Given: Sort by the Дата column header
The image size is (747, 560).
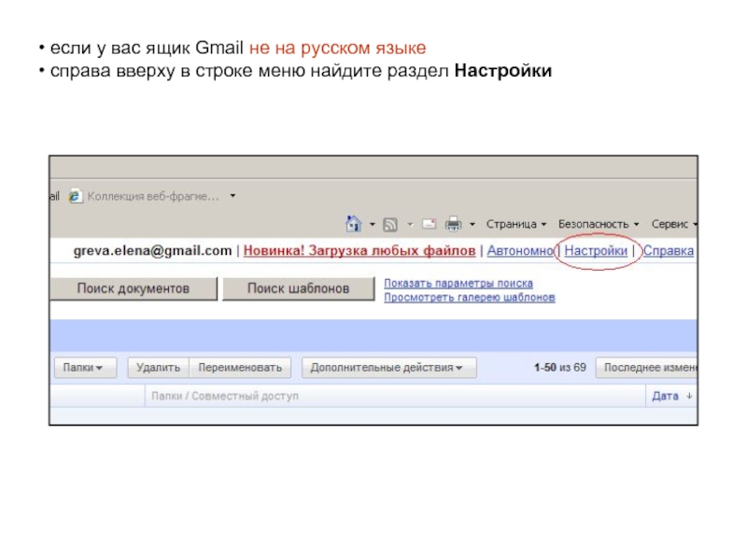Looking at the screenshot, I should tap(666, 396).
